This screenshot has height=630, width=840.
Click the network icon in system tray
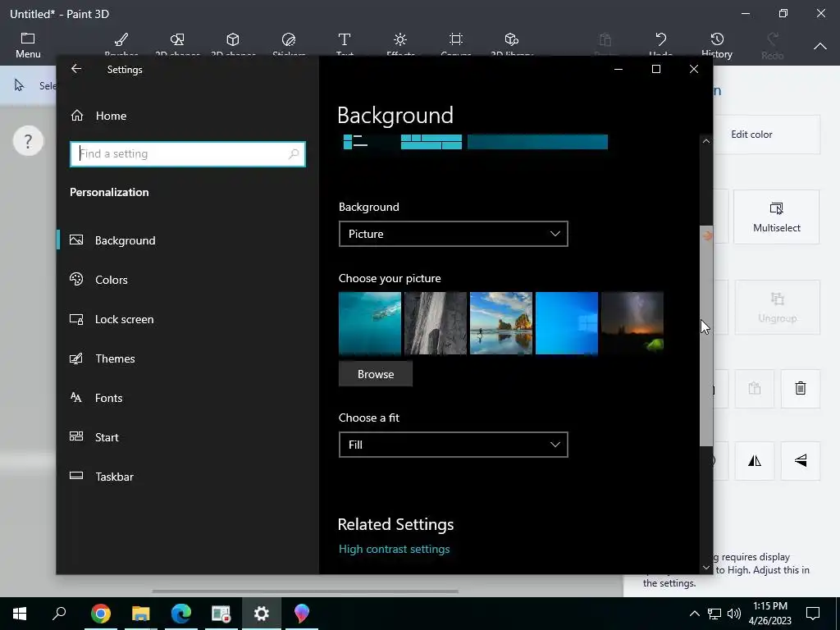(x=714, y=614)
